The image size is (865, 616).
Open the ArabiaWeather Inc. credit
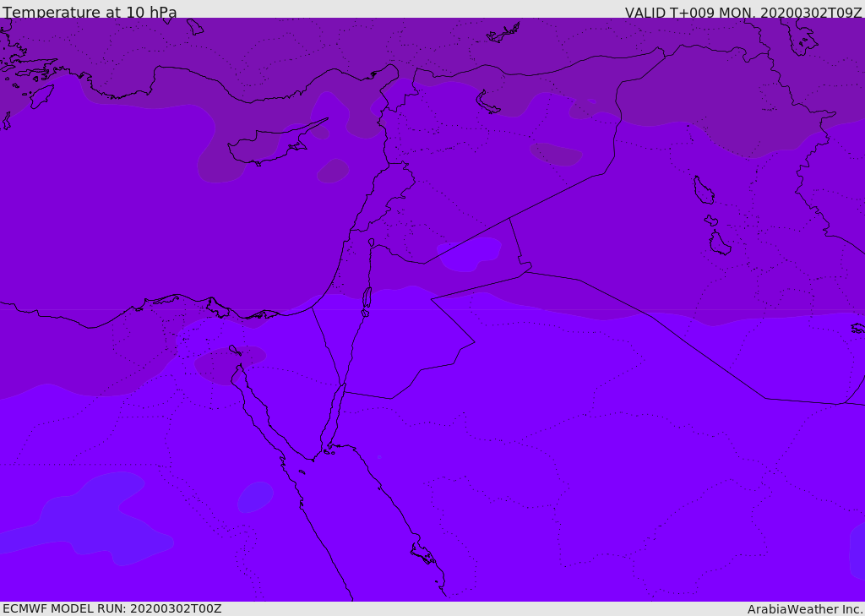pos(805,609)
